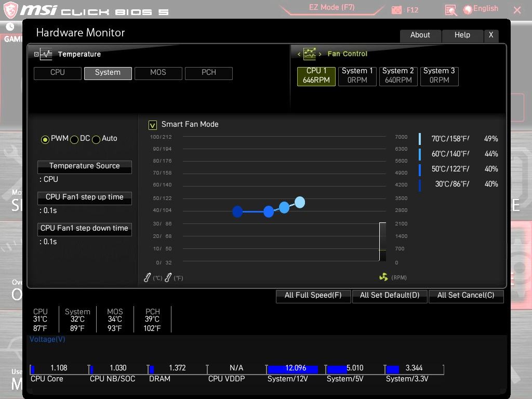Click the 50°C/122°F 40% legend row

458,169
